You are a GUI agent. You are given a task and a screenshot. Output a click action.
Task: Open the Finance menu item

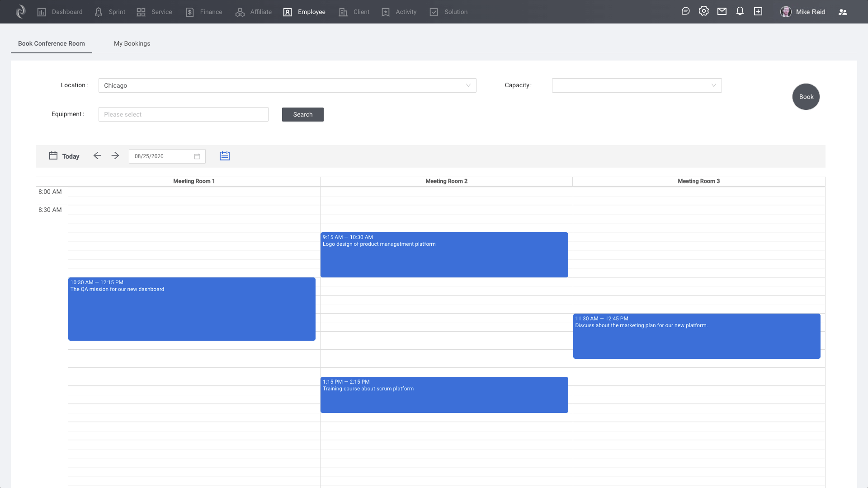click(204, 12)
